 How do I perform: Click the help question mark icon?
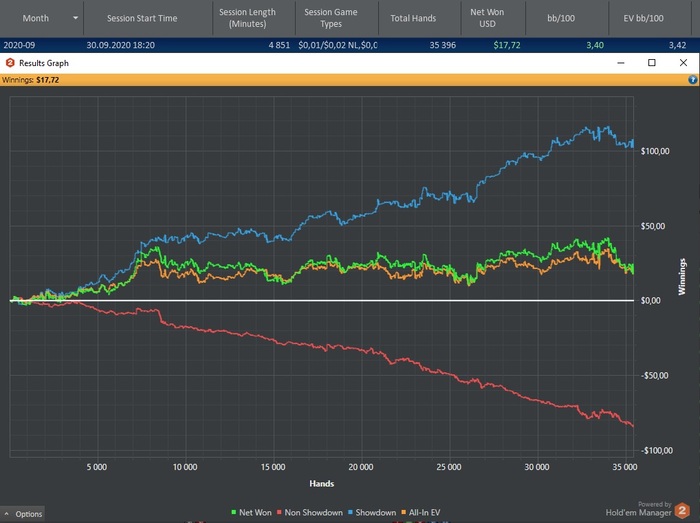(x=692, y=80)
